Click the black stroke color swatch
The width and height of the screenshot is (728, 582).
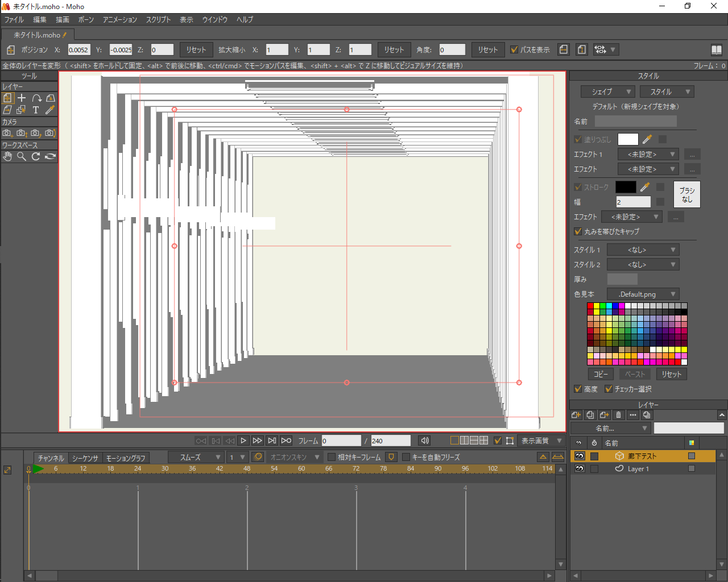[626, 187]
